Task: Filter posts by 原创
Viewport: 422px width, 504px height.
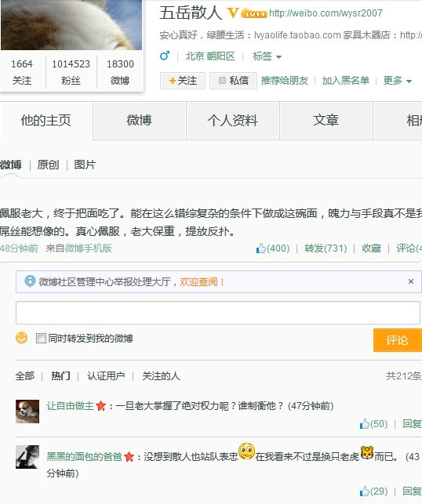Action: click(x=48, y=165)
